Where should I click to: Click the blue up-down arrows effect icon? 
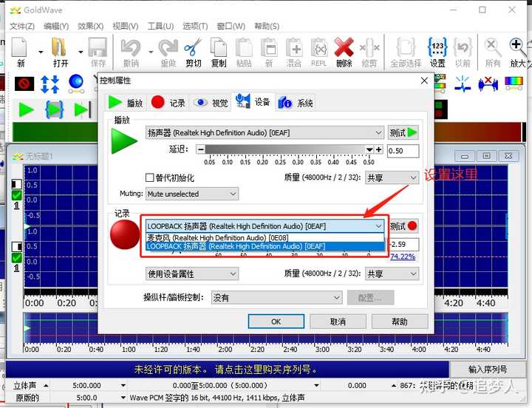click(50, 84)
